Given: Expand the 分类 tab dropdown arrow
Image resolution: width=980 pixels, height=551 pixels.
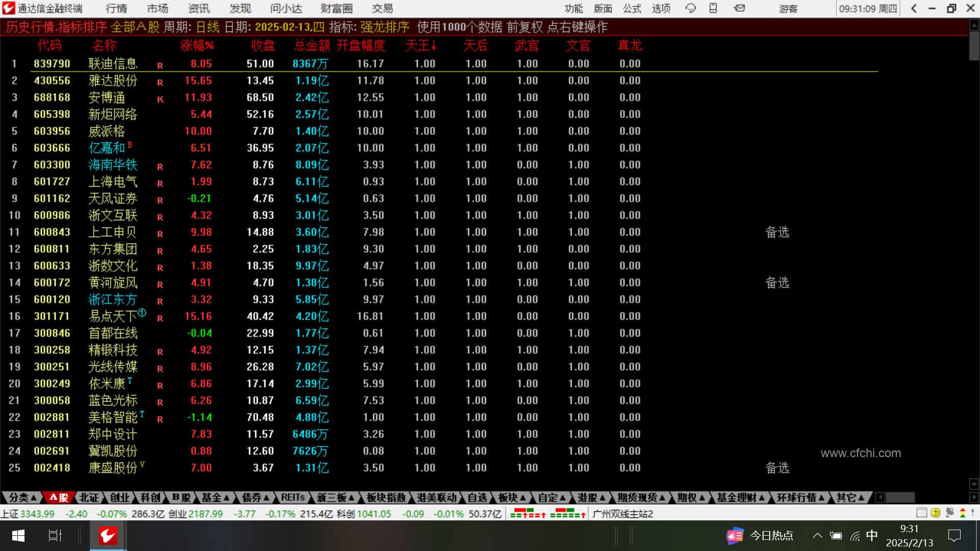Looking at the screenshot, I should (34, 497).
